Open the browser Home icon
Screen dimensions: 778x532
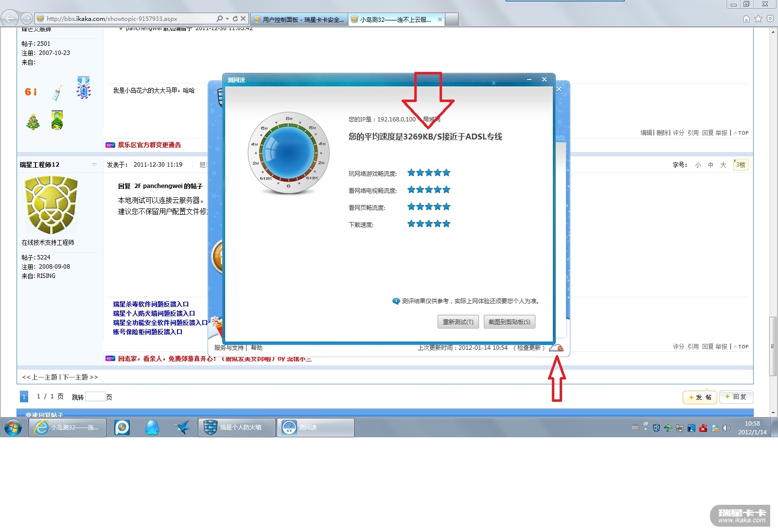[x=746, y=19]
